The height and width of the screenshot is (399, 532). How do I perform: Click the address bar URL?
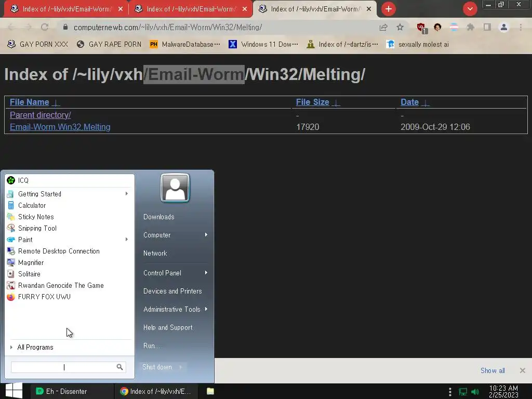(x=168, y=28)
